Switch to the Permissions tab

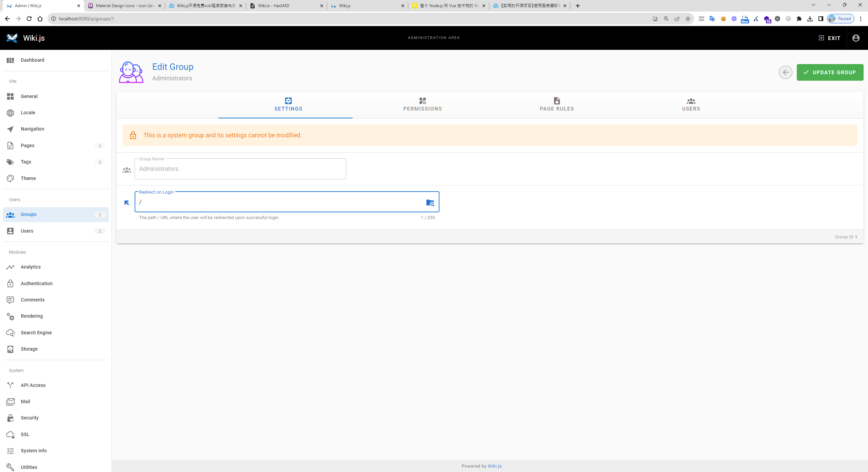(x=422, y=104)
